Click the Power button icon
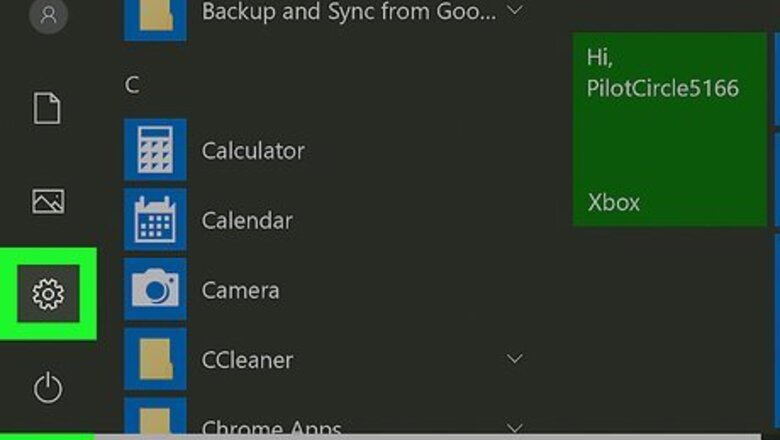This screenshot has width=780, height=440. coord(48,388)
